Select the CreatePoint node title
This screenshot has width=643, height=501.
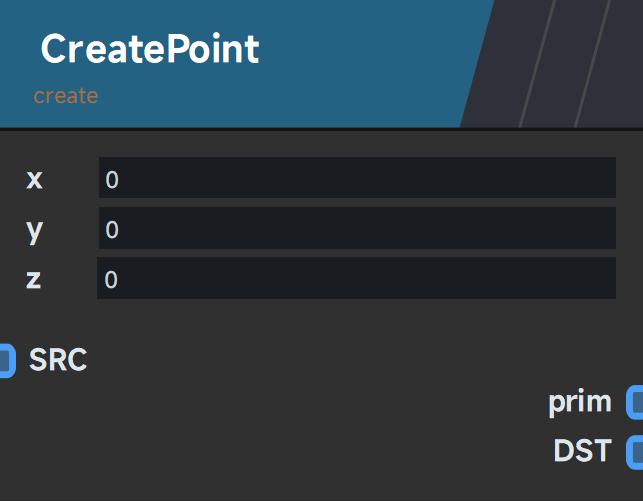coord(150,49)
